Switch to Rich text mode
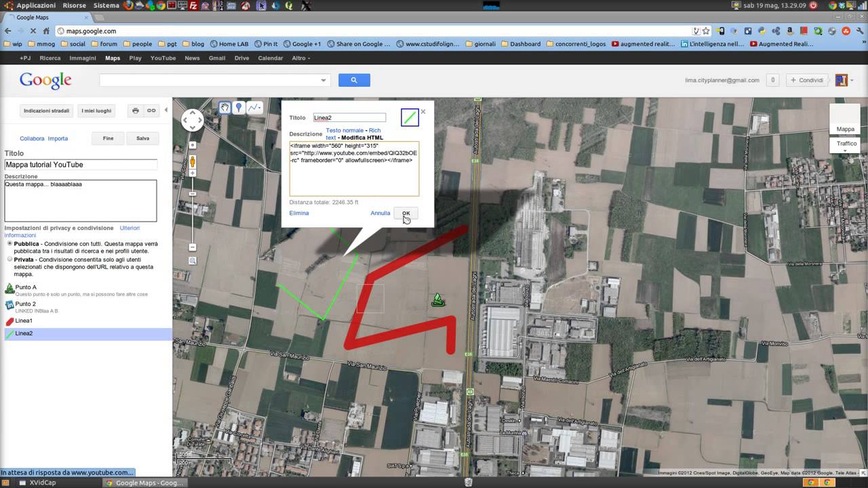The image size is (868, 488). click(x=353, y=134)
